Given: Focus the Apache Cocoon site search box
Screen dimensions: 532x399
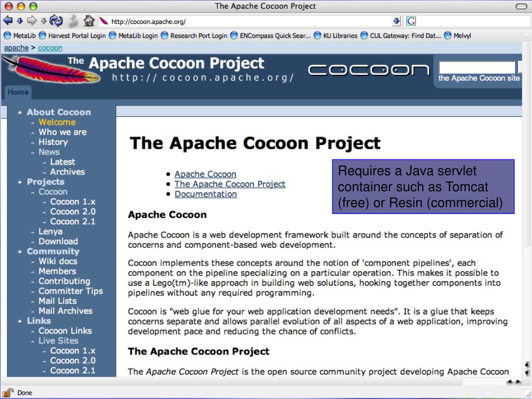Looking at the screenshot, I should [x=477, y=67].
